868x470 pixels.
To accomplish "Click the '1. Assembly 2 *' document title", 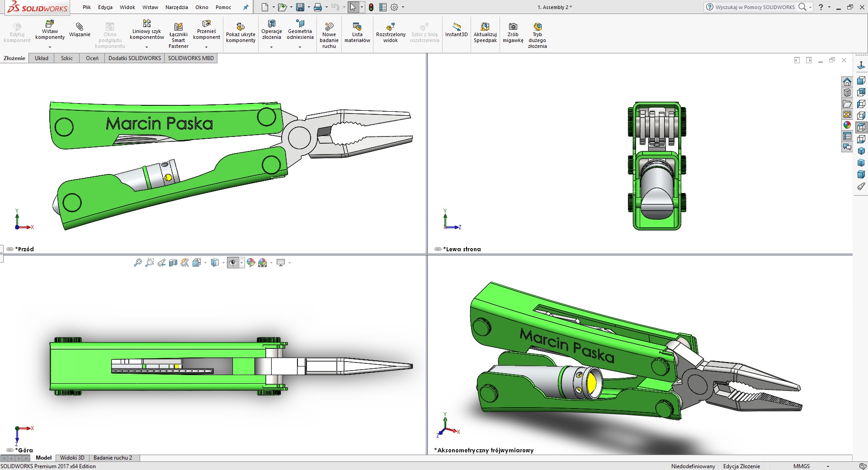I will click(x=555, y=7).
